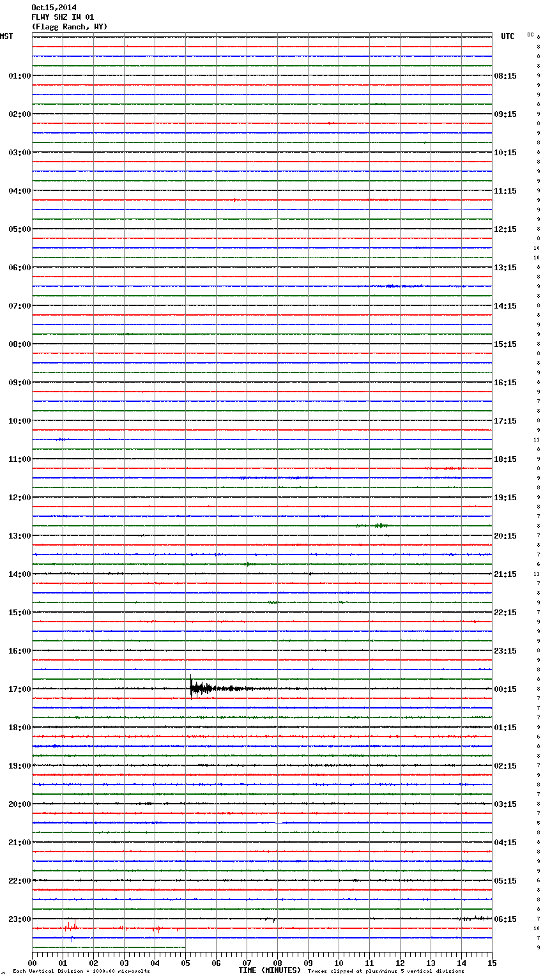Click the "MST" time zone header

(x=6, y=36)
